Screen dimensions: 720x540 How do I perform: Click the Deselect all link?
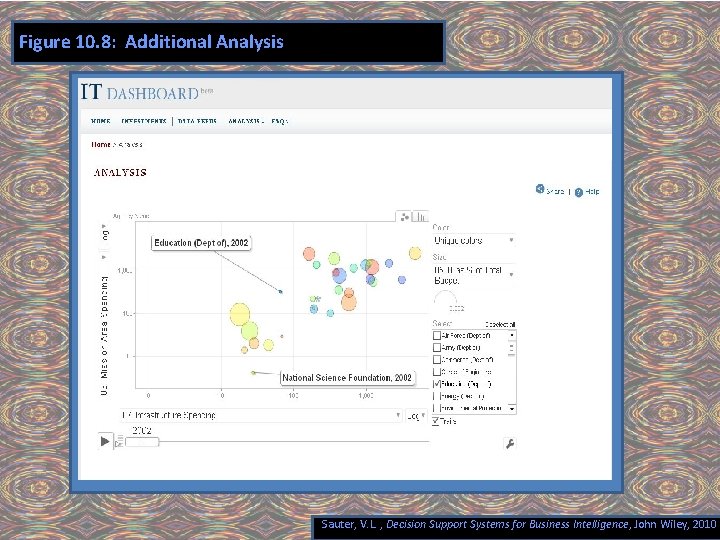[x=500, y=324]
